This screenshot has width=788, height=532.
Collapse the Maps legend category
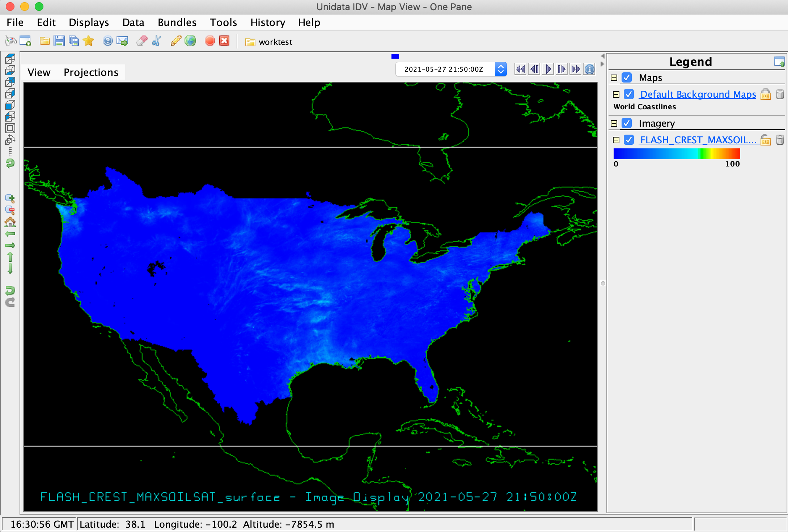click(614, 78)
